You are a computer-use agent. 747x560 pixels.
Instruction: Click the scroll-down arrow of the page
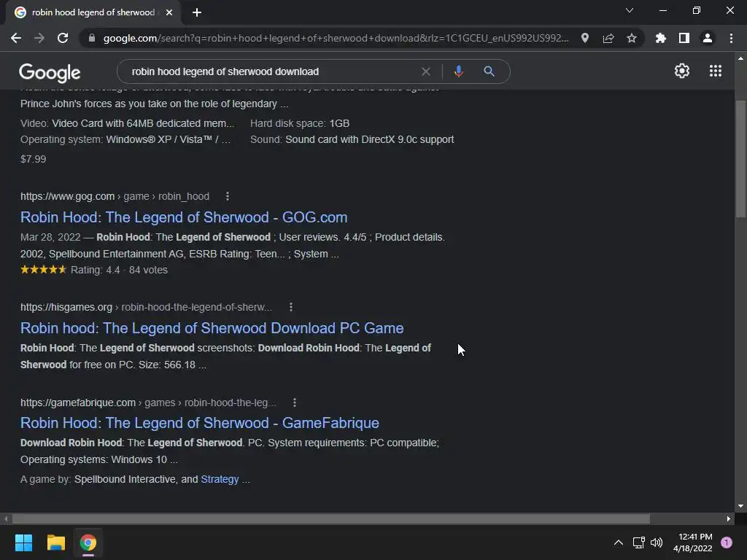click(x=740, y=506)
